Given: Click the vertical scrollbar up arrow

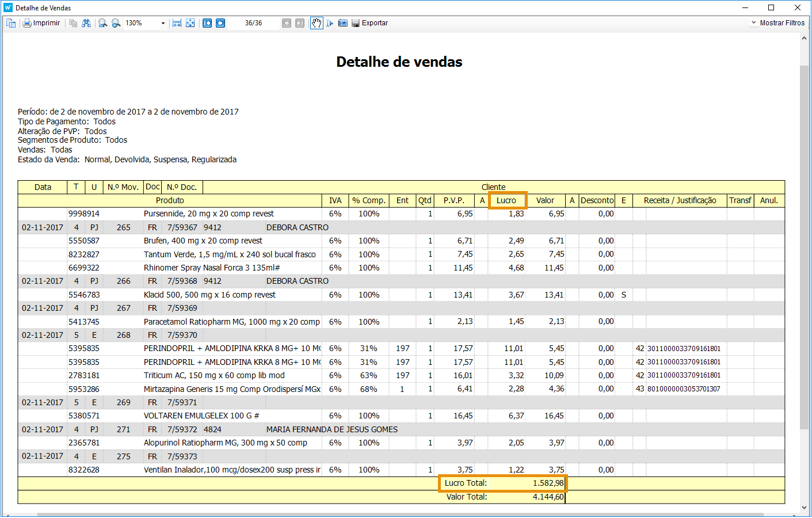Looking at the screenshot, I should [x=804, y=38].
